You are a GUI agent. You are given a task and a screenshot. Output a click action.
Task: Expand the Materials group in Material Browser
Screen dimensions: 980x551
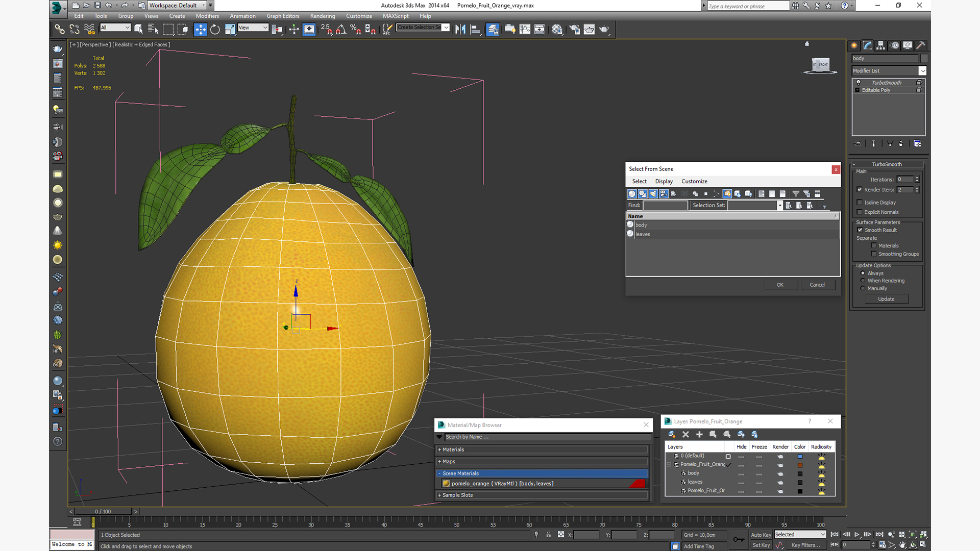[x=542, y=449]
